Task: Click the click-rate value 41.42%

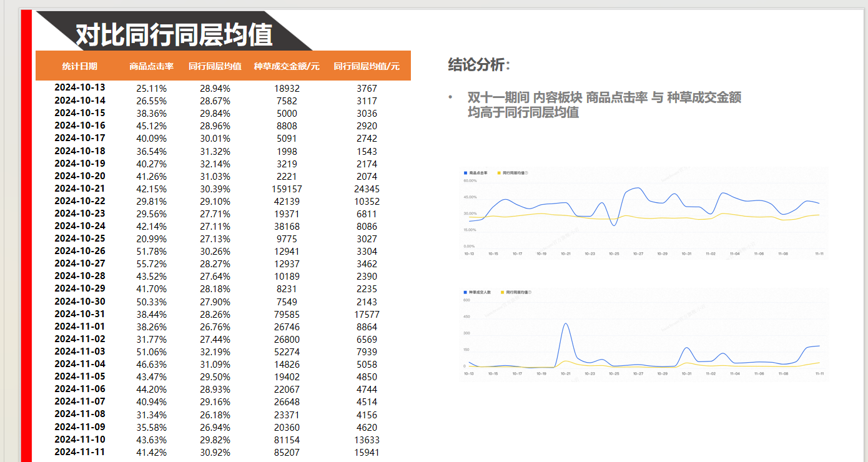Action: pos(152,453)
